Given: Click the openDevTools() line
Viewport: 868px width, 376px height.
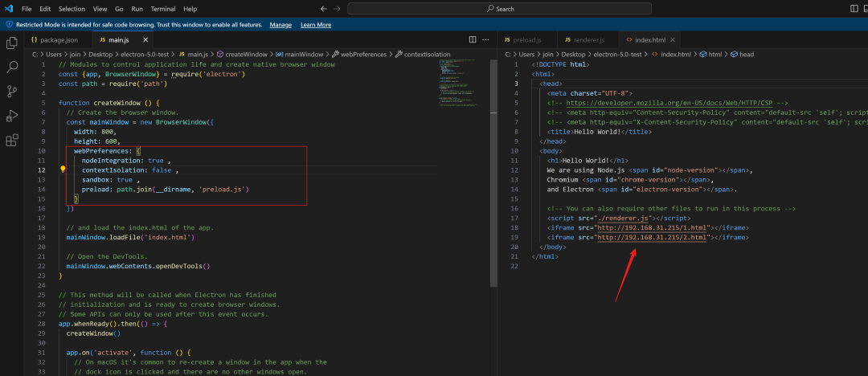Looking at the screenshot, I should [x=138, y=266].
